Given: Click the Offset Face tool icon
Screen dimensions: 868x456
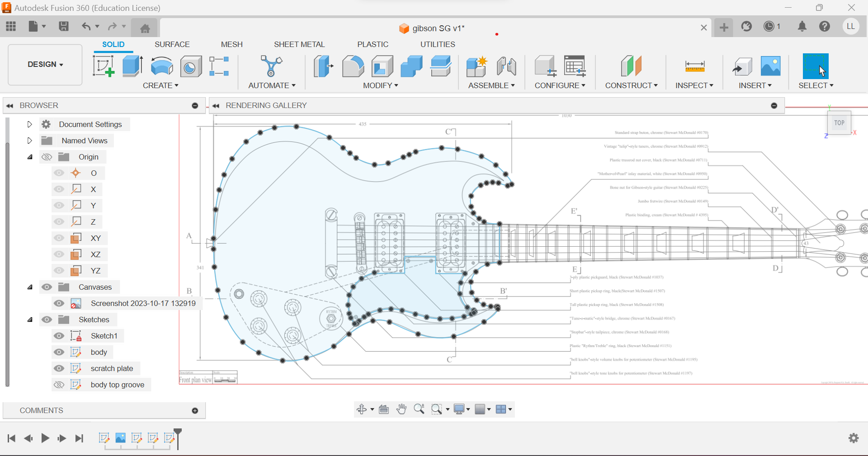Looking at the screenshot, I should pos(441,66).
